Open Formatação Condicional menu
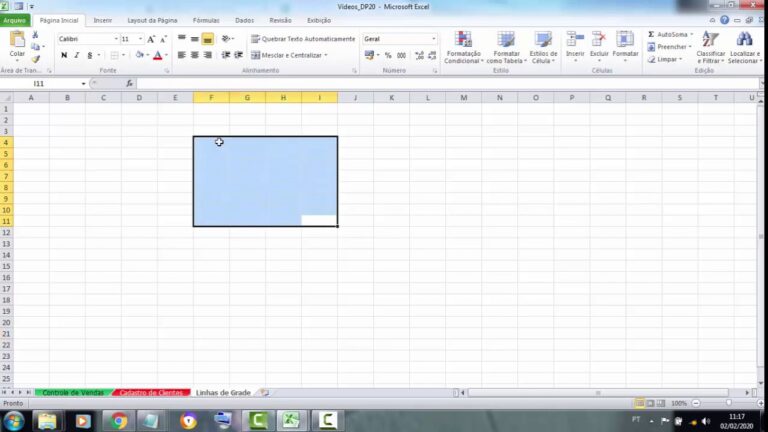 463,48
